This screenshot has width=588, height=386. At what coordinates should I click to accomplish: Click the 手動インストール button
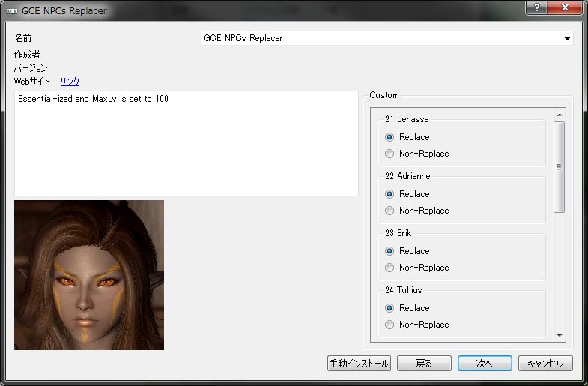[359, 363]
